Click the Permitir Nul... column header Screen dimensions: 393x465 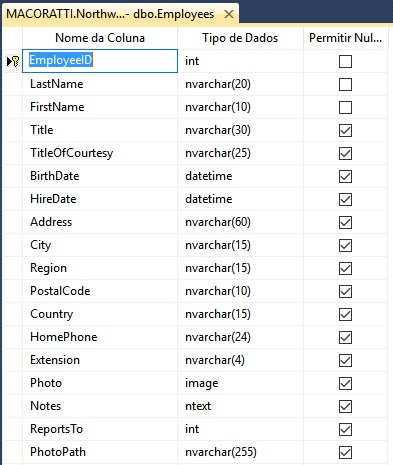coord(345,38)
